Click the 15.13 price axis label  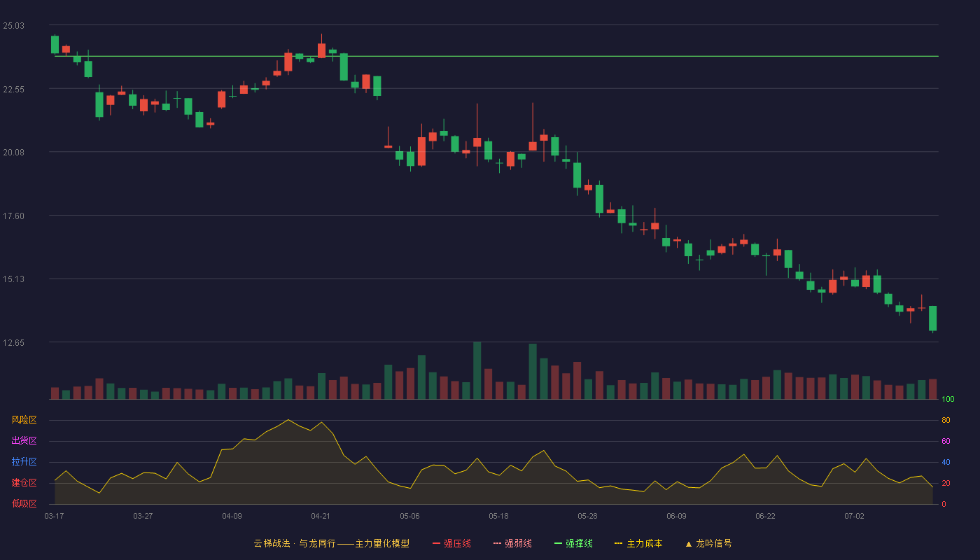[13, 279]
